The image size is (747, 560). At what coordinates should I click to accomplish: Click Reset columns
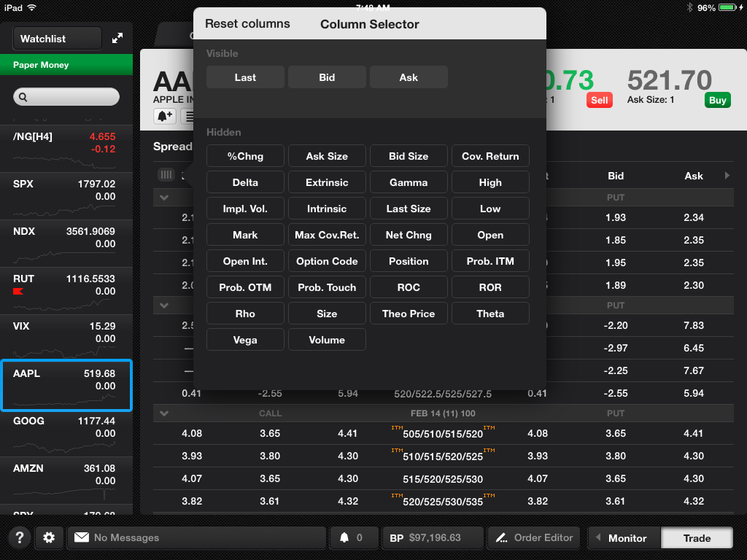pos(247,24)
